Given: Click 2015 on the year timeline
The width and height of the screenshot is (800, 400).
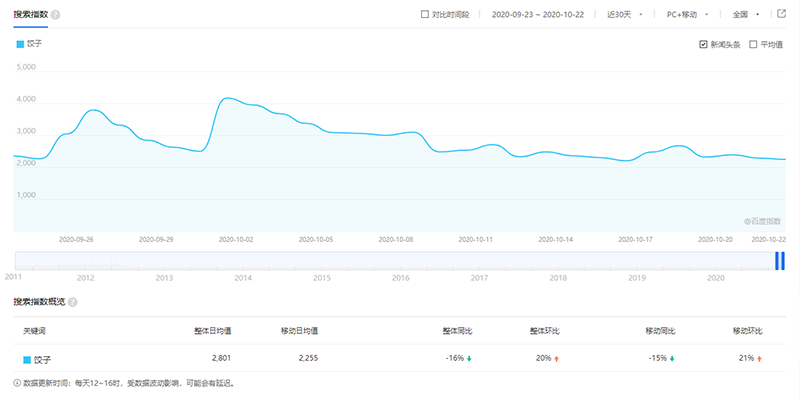Looking at the screenshot, I should (321, 277).
